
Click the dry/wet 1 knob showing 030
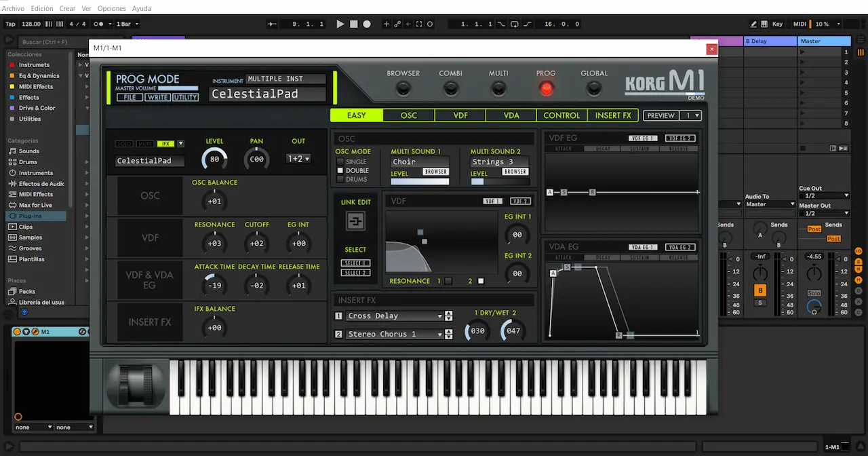477,331
